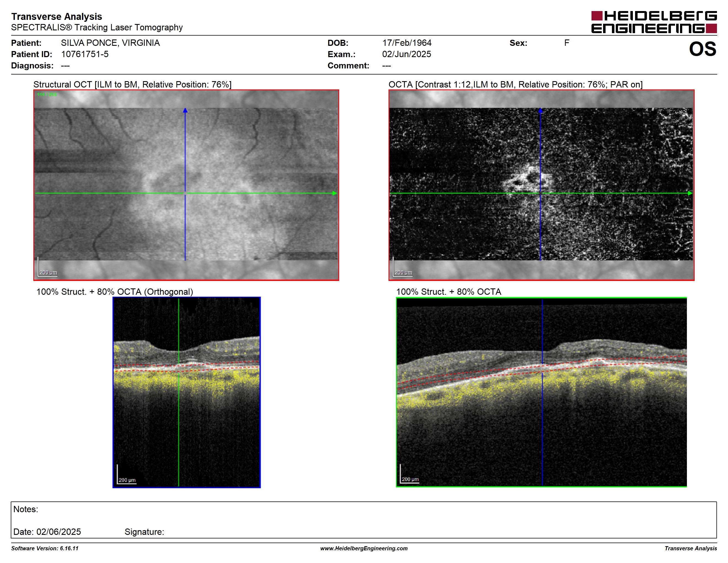Click the 200 µm scale bar in the orthogonal B-scan
728x563 pixels.
click(x=126, y=474)
